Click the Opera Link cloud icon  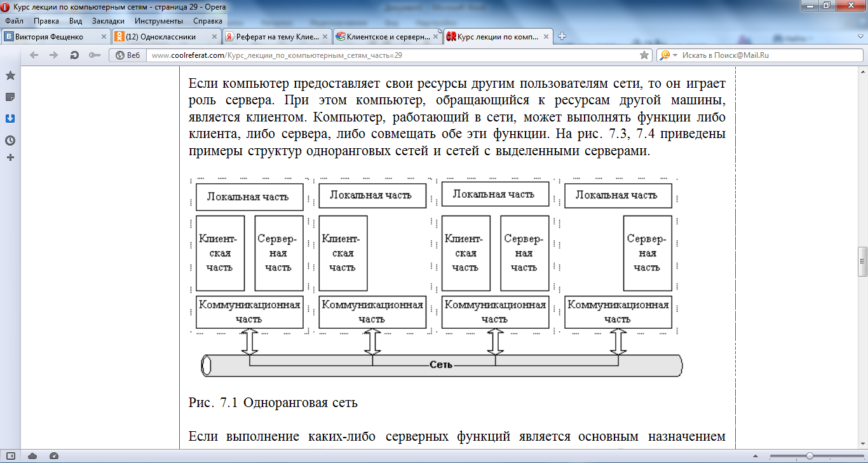[x=32, y=456]
